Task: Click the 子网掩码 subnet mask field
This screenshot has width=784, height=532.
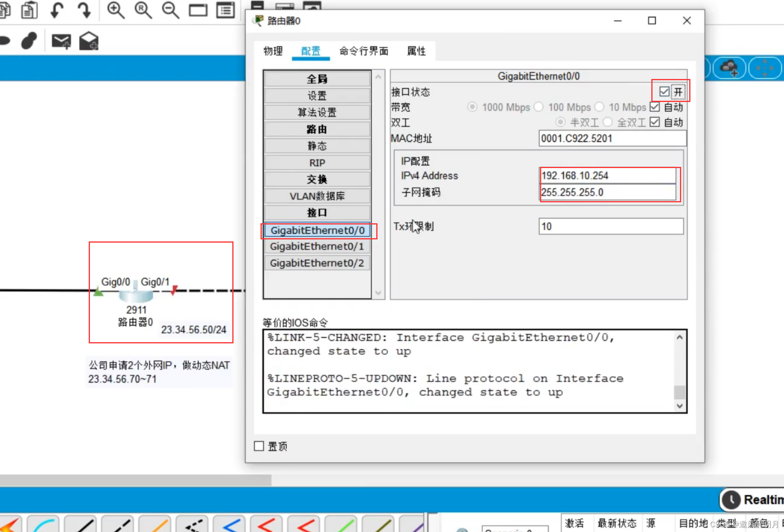Action: (x=608, y=192)
